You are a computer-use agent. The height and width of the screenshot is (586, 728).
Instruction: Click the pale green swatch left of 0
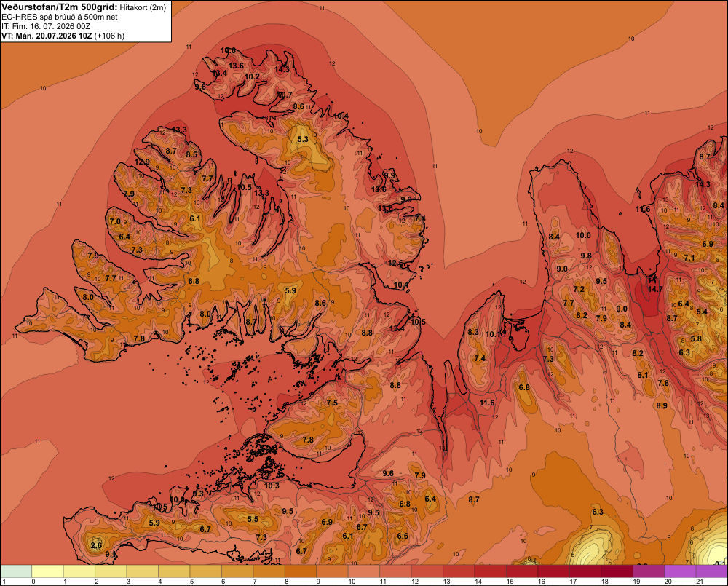pyautogui.click(x=16, y=571)
